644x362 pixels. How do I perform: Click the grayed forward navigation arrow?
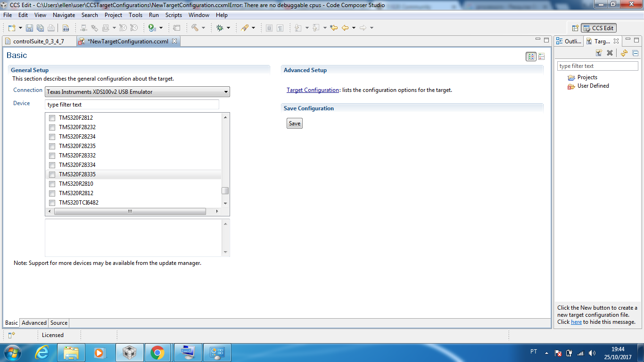coord(363,28)
